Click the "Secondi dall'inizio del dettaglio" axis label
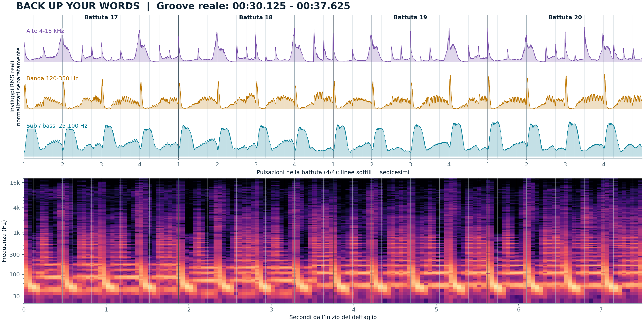The height and width of the screenshot is (322, 644). click(333, 317)
